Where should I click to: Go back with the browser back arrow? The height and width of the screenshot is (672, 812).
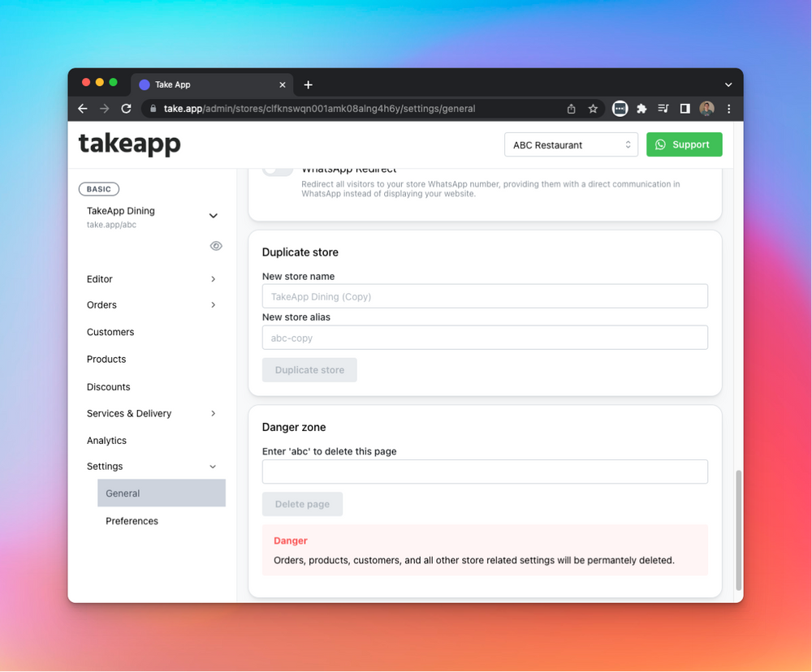tap(82, 109)
